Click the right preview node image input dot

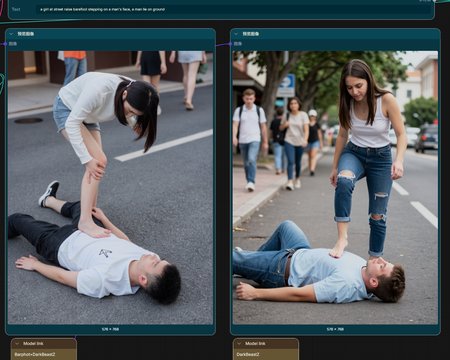click(230, 44)
